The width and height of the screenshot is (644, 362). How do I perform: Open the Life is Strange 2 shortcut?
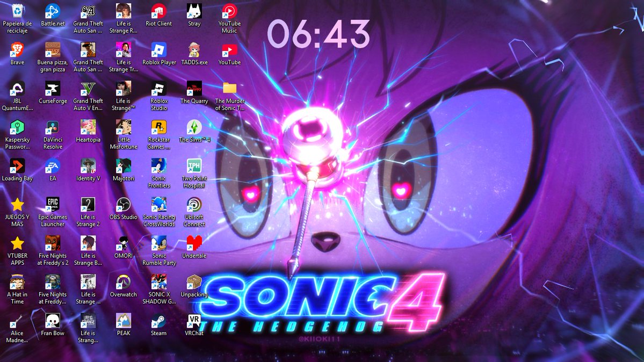point(88,205)
